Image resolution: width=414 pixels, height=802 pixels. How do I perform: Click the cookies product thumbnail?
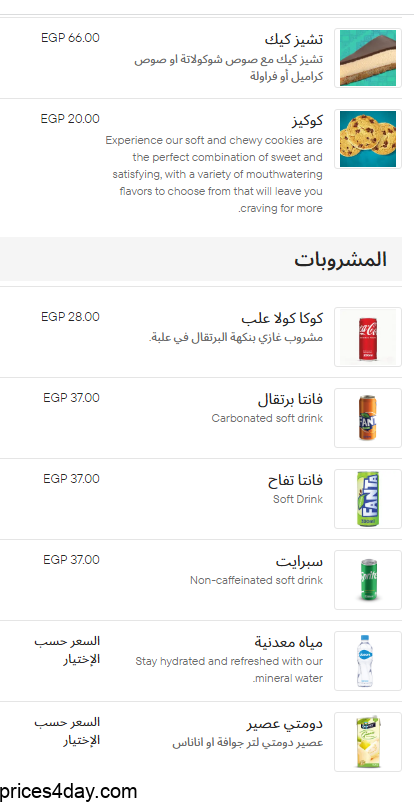coord(368,139)
